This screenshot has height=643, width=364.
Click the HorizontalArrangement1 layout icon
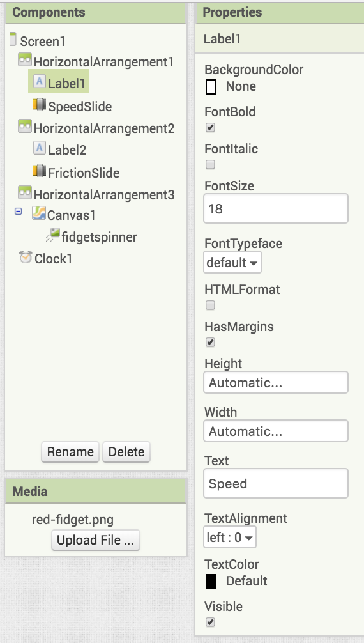[25, 60]
